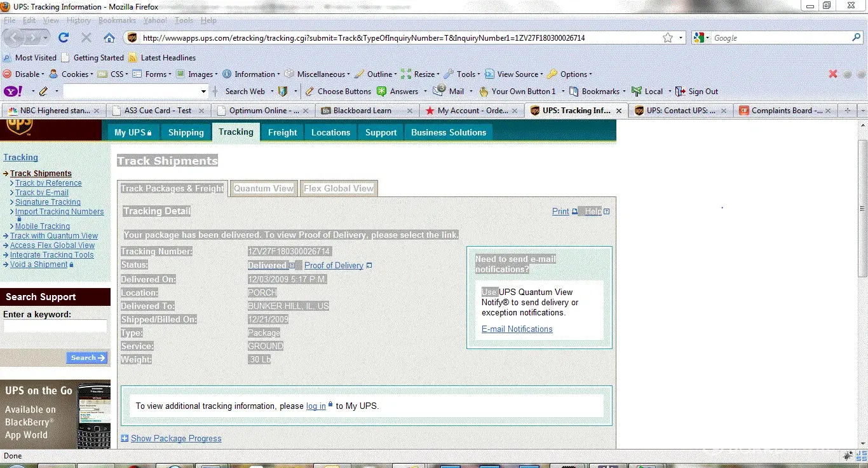
Task: Open the View Source dropdown
Action: pyautogui.click(x=514, y=74)
